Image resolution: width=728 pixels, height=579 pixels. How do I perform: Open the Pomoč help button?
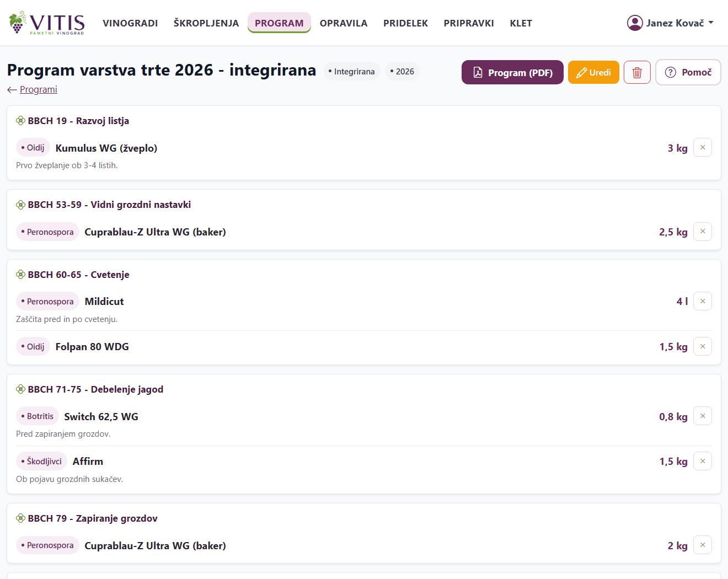click(688, 72)
